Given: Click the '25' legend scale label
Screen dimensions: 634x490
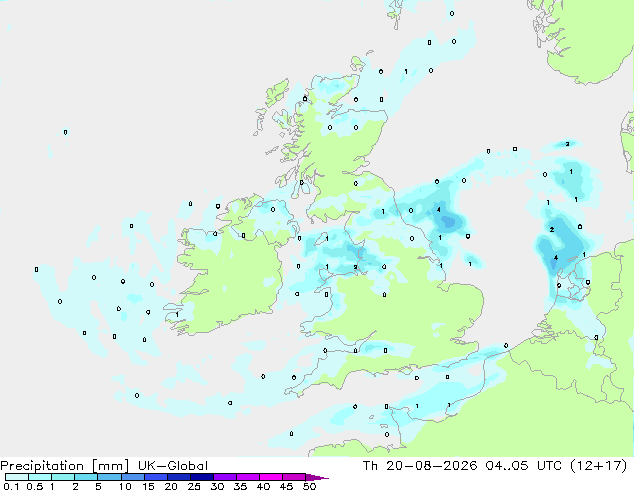Looking at the screenshot, I should [x=194, y=486].
